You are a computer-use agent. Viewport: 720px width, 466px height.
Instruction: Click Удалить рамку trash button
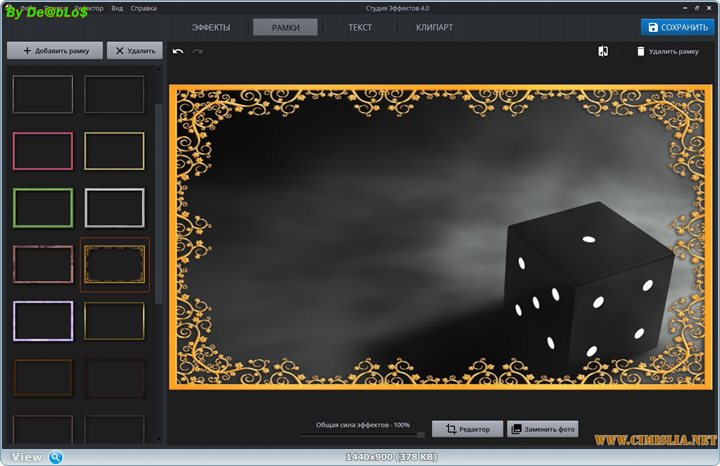pyautogui.click(x=667, y=51)
